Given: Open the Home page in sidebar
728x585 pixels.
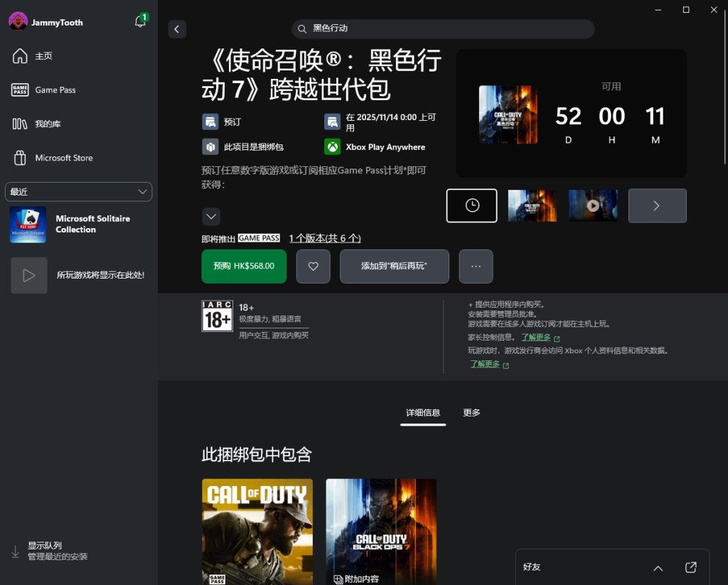Looking at the screenshot, I should point(43,56).
